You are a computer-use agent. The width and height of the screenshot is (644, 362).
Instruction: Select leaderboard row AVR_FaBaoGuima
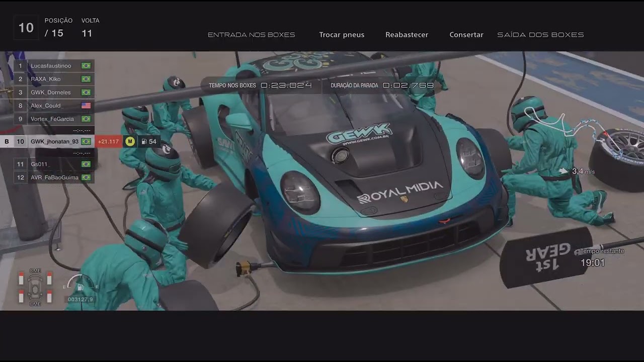54,177
